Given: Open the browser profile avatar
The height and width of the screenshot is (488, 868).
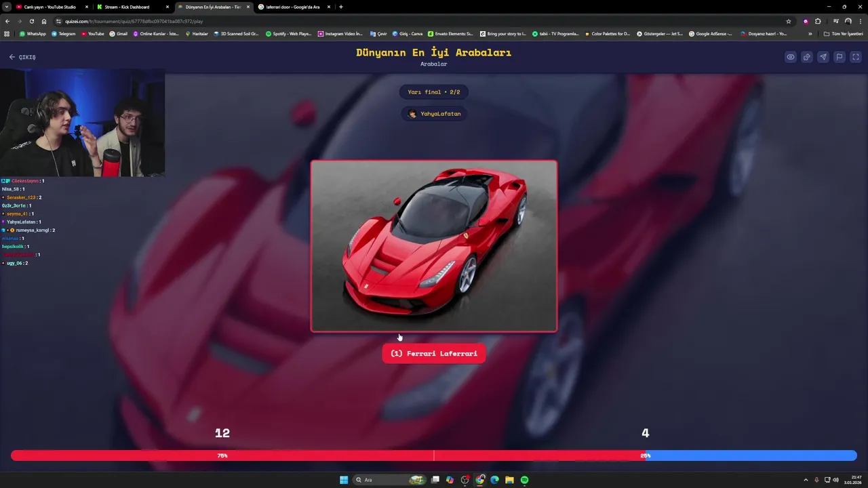Looking at the screenshot, I should (x=848, y=21).
